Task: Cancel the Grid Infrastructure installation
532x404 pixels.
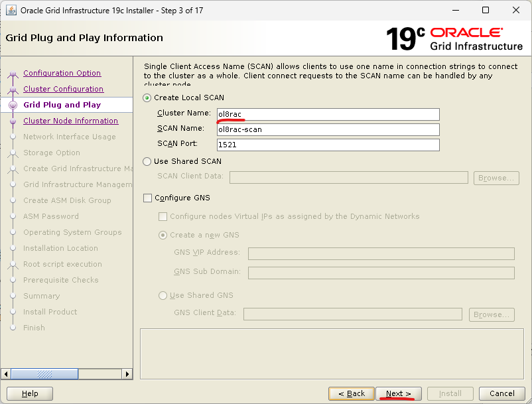Action: [501, 393]
